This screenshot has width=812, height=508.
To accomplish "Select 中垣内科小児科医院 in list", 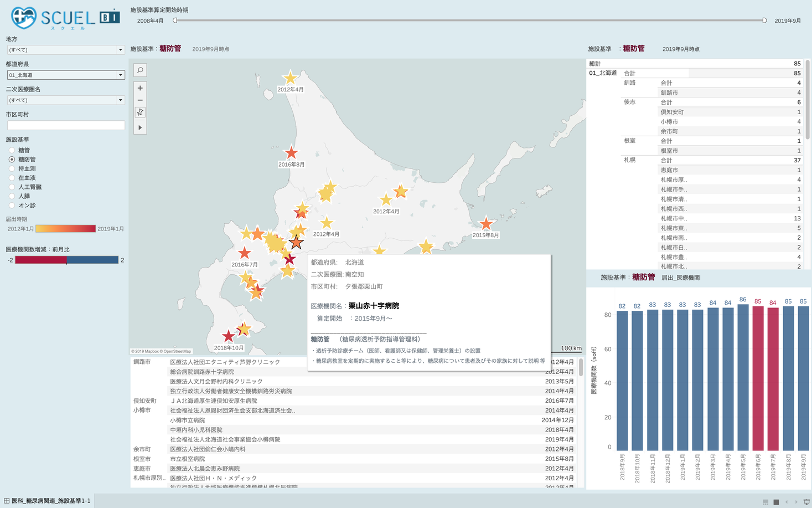I will tap(196, 430).
